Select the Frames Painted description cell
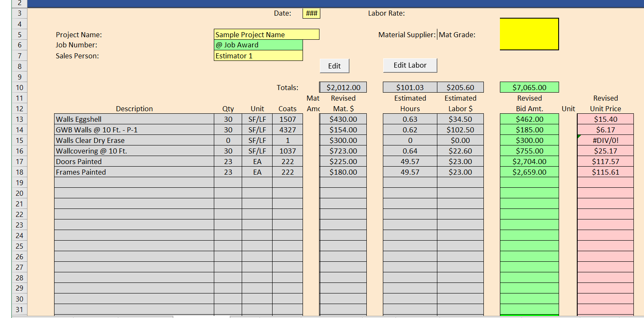Viewport: 644px width, 318px height. tap(134, 172)
